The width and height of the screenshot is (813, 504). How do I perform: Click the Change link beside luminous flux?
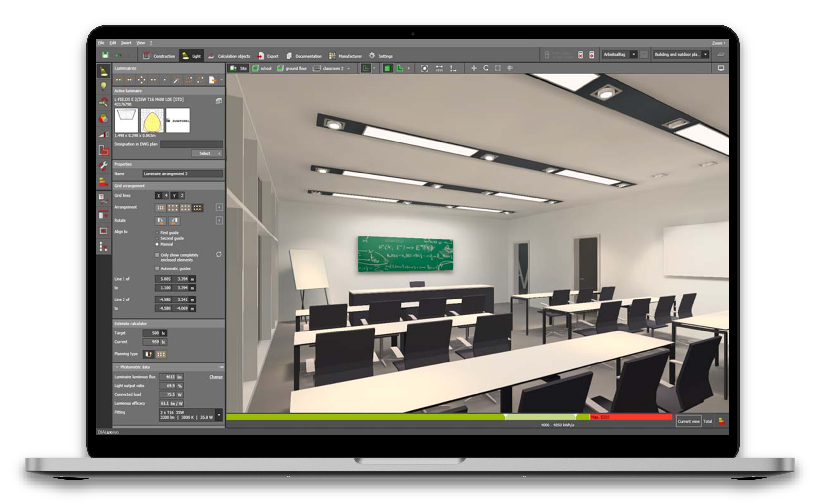[216, 377]
